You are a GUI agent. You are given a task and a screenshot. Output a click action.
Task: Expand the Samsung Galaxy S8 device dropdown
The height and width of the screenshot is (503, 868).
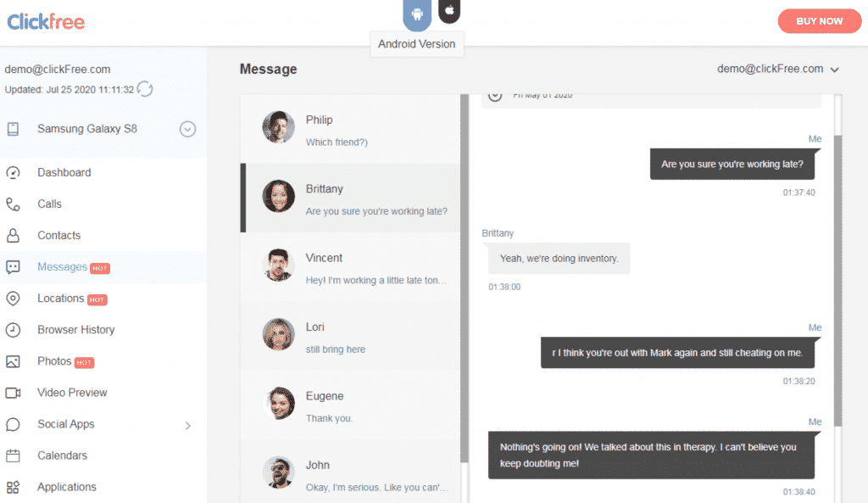tap(187, 129)
